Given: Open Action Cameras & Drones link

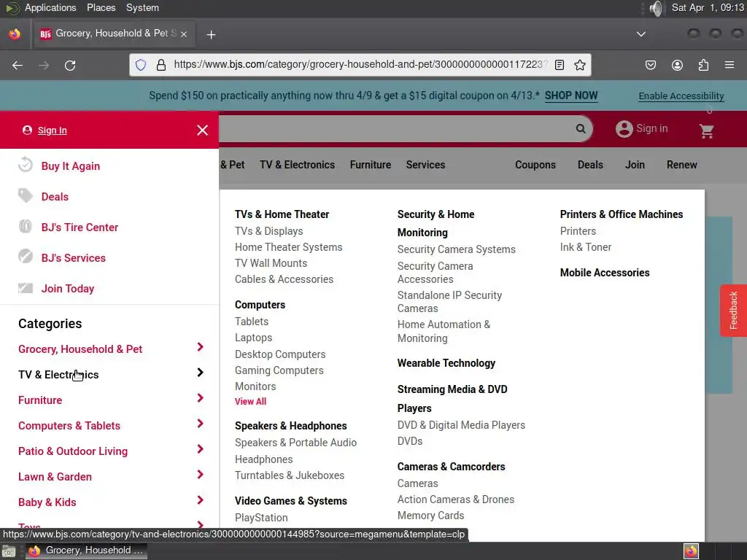Looking at the screenshot, I should coord(455,499).
